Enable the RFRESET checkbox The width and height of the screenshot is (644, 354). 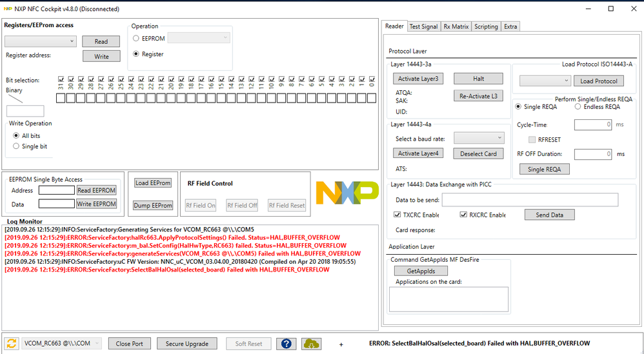click(532, 139)
